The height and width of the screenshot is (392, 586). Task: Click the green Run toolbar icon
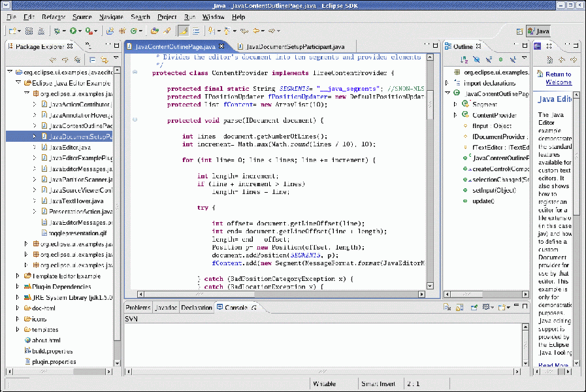point(73,31)
